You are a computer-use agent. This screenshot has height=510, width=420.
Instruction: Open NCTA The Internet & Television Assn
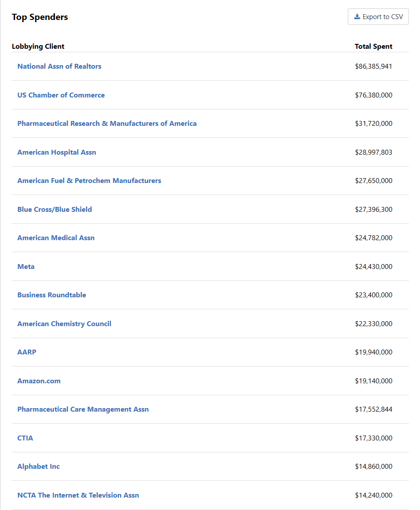click(78, 495)
